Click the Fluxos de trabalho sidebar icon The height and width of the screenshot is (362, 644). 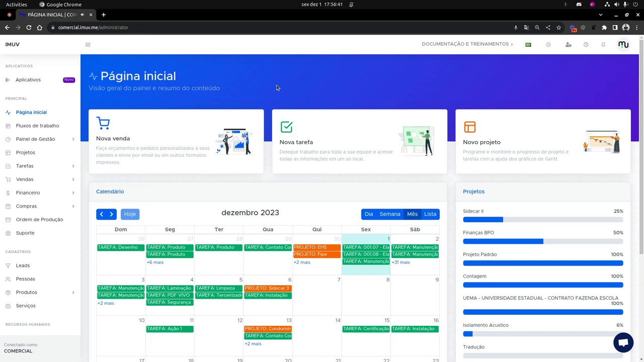click(8, 126)
